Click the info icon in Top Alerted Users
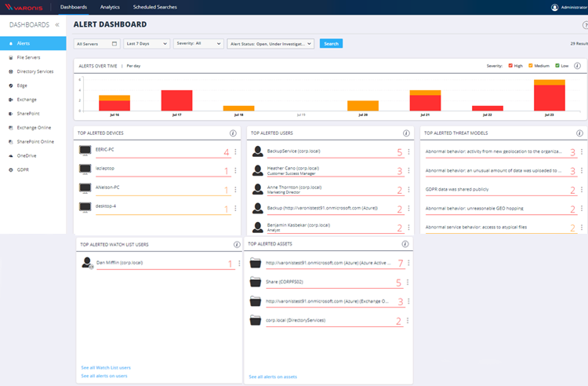This screenshot has width=588, height=386. [x=406, y=133]
